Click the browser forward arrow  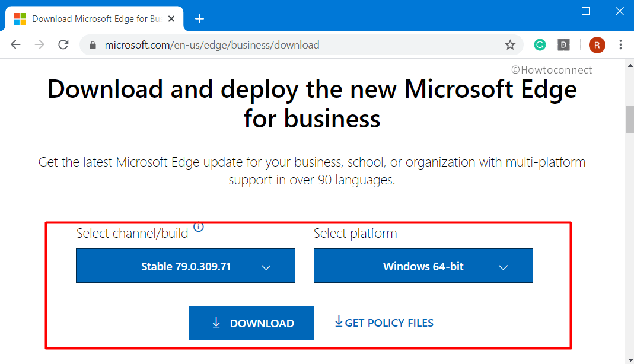(x=39, y=44)
